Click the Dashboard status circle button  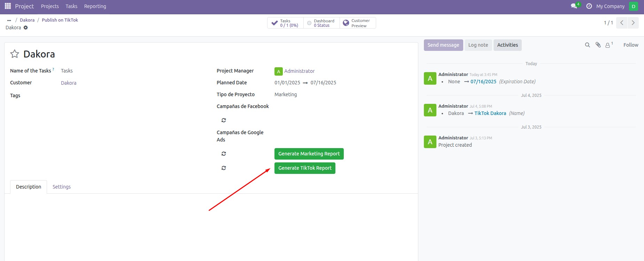pos(321,23)
